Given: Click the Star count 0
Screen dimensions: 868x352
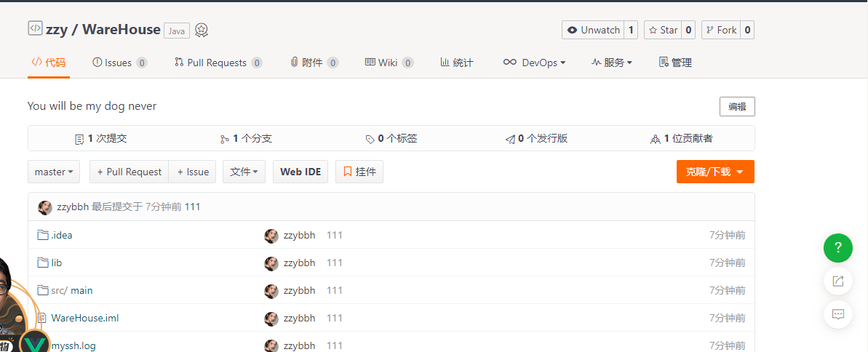Looking at the screenshot, I should pos(688,30).
